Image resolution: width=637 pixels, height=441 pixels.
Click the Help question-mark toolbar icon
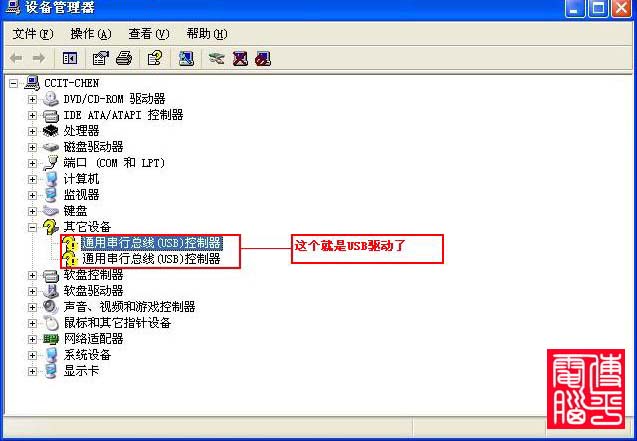pos(155,58)
